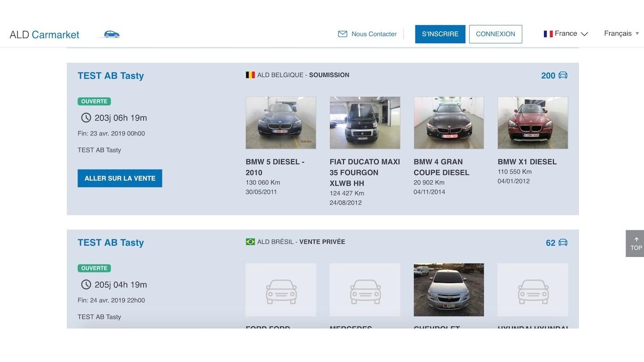Go to sale via ALLER SUR LA VENTE
This screenshot has width=644, height=362.
coord(120,178)
